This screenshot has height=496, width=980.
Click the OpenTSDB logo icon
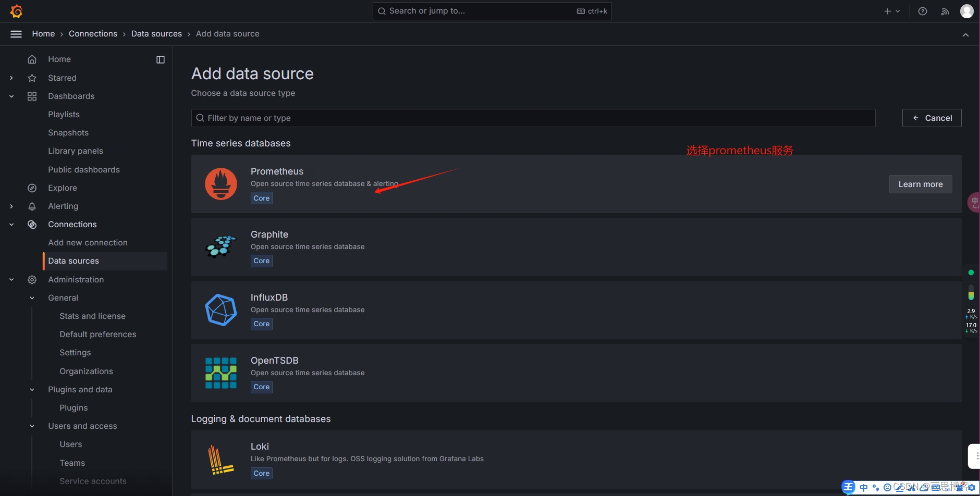[x=221, y=373]
